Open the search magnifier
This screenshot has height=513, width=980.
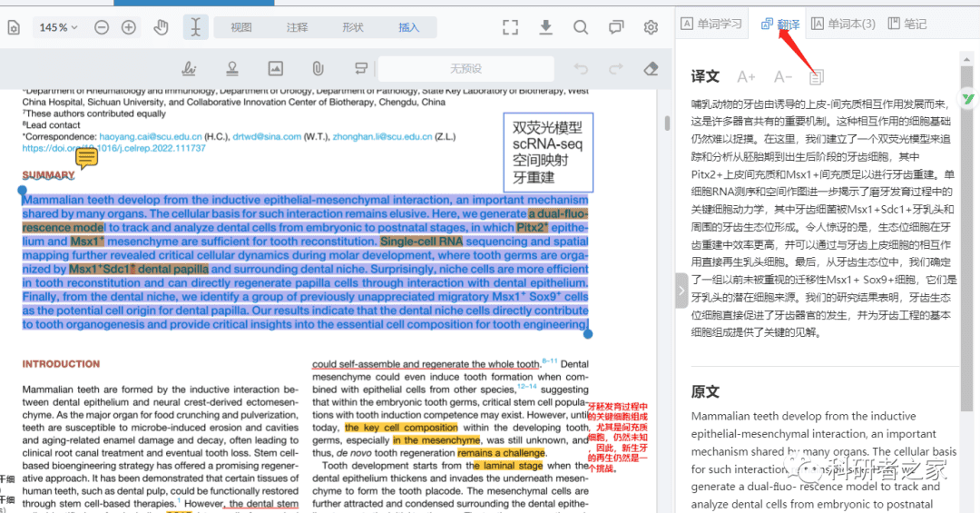[582, 27]
